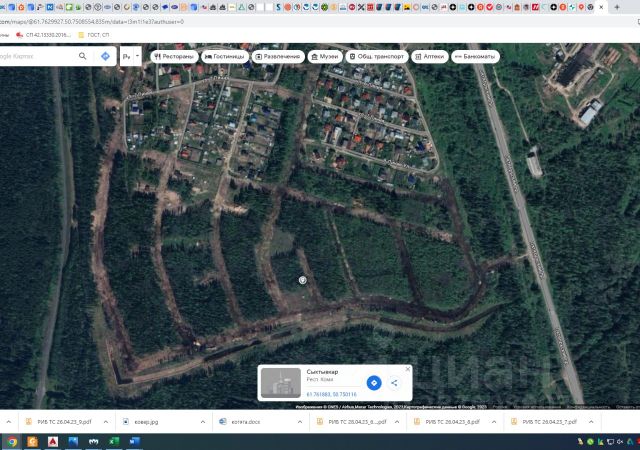Filter map by Банкоматы
640x450 pixels.
(475, 56)
